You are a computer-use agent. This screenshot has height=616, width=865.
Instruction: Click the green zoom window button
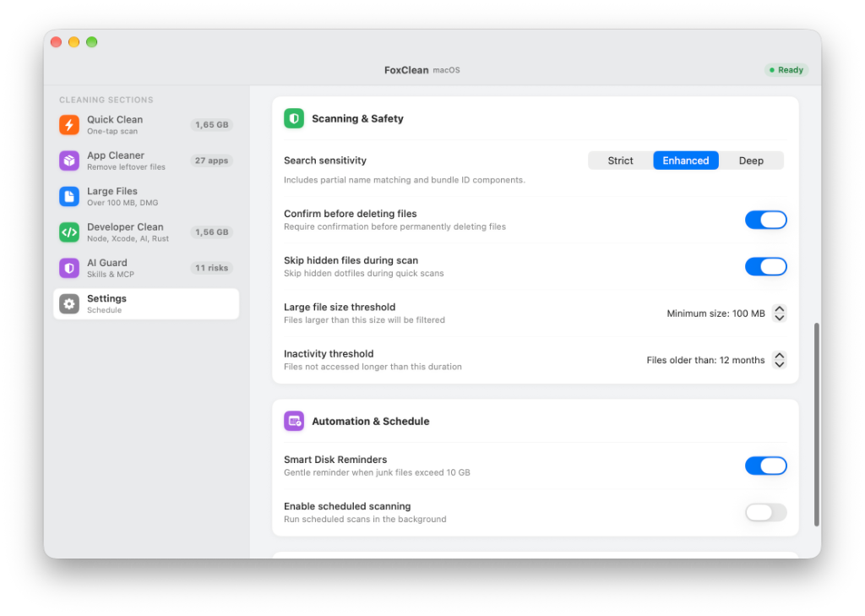pos(92,42)
